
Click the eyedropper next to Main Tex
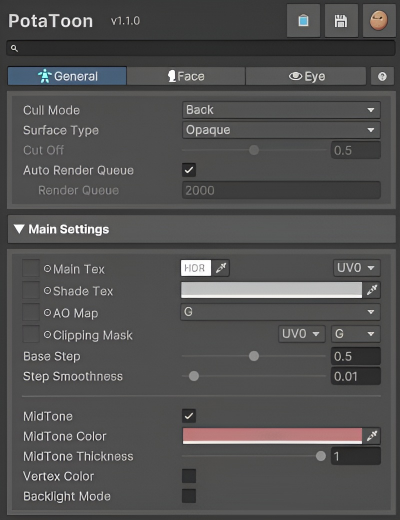point(221,268)
